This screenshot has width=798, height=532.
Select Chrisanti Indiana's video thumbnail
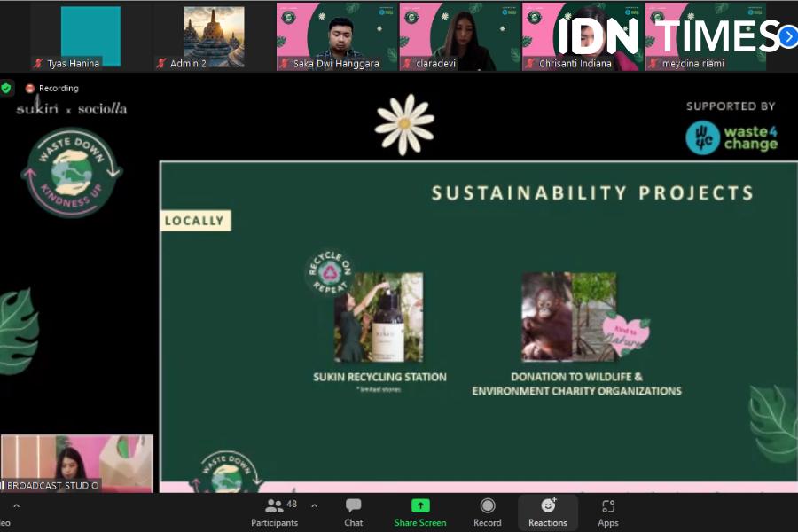pos(583,36)
